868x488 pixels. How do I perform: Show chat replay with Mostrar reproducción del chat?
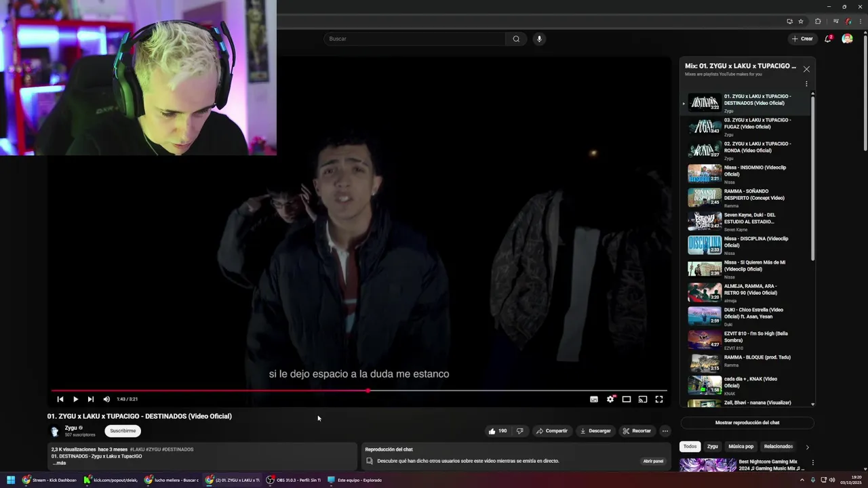tap(747, 423)
